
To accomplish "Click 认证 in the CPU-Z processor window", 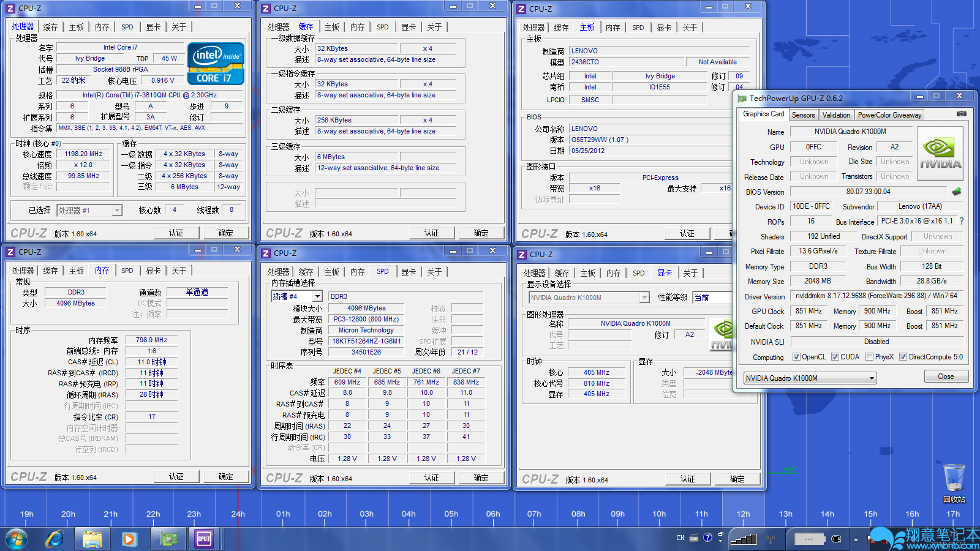I will tap(176, 233).
